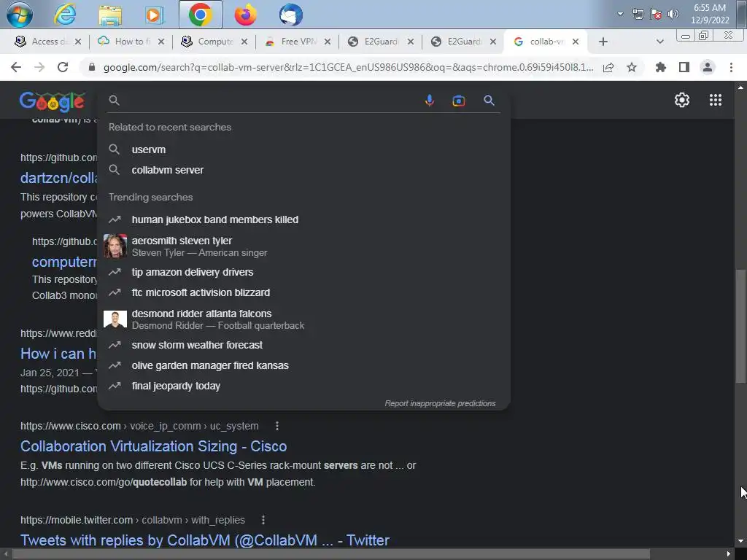The image size is (747, 560).
Task: Choose 'ftc microsoft activision blizzard' suggestion
Action: click(304, 292)
